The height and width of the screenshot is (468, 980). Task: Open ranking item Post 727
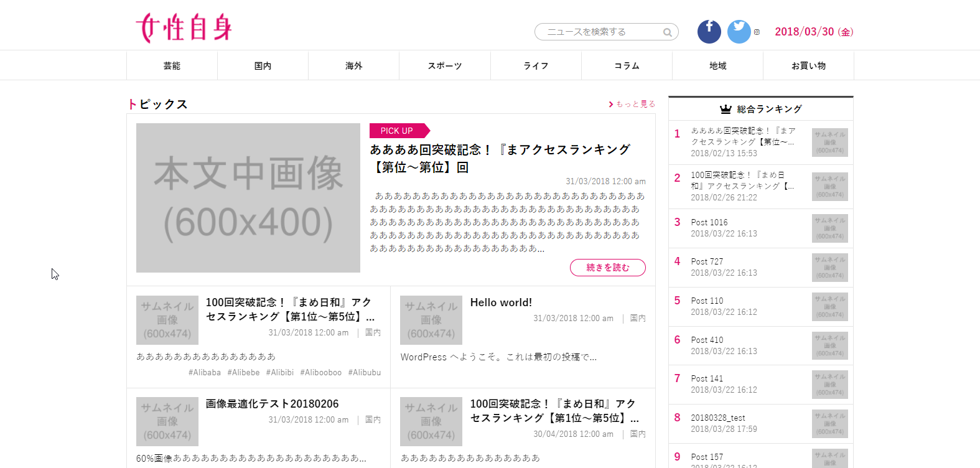707,261
